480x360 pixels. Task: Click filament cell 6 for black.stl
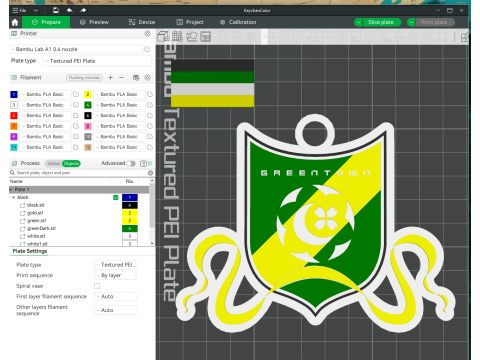click(x=130, y=205)
